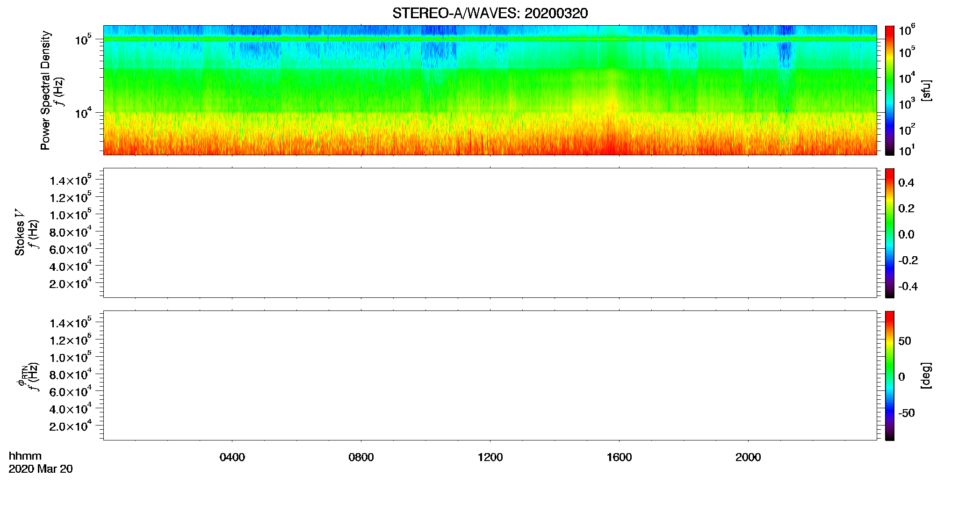Click the 1200 time axis label
The image size is (980, 505).
point(490,457)
